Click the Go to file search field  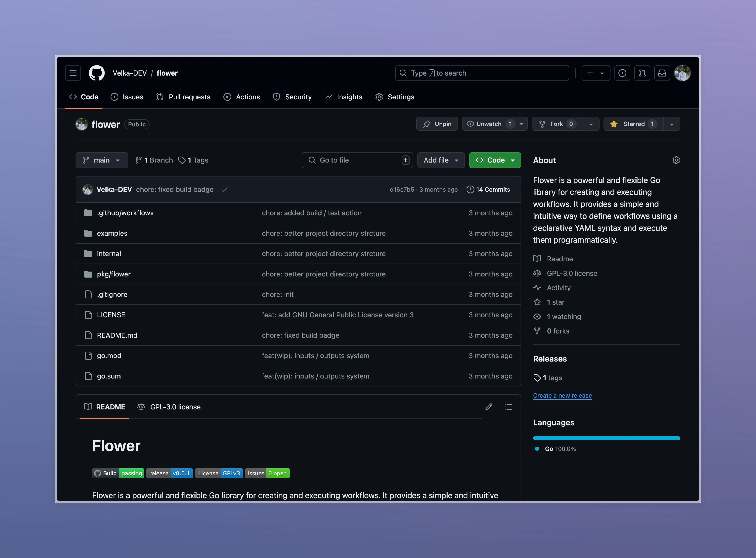coord(357,160)
